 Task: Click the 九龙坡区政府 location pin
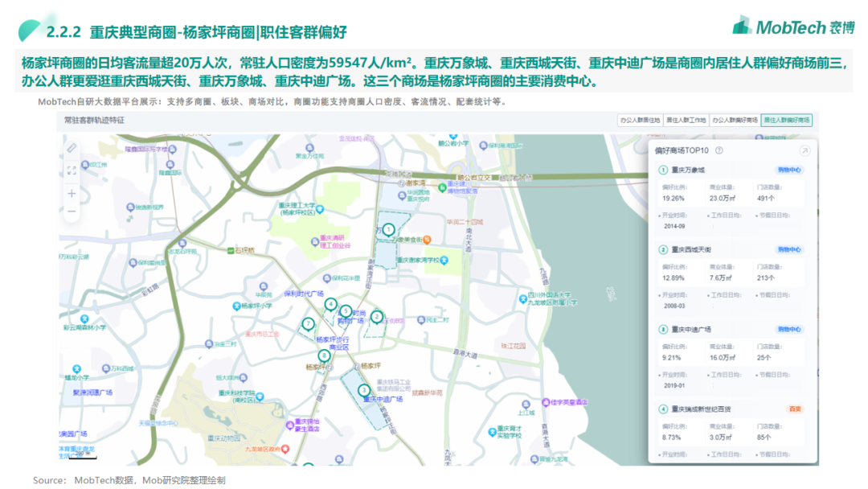285,449
